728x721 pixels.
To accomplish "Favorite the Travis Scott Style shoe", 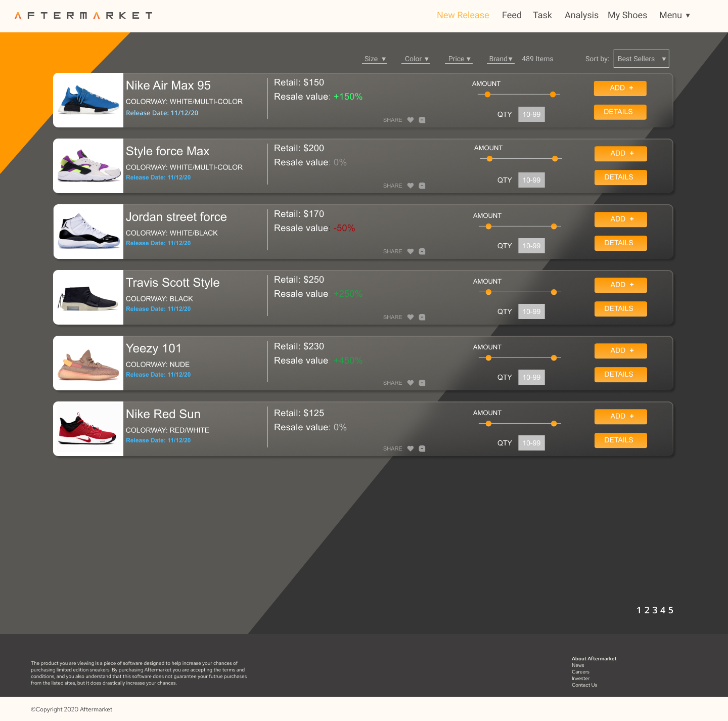I will click(411, 317).
